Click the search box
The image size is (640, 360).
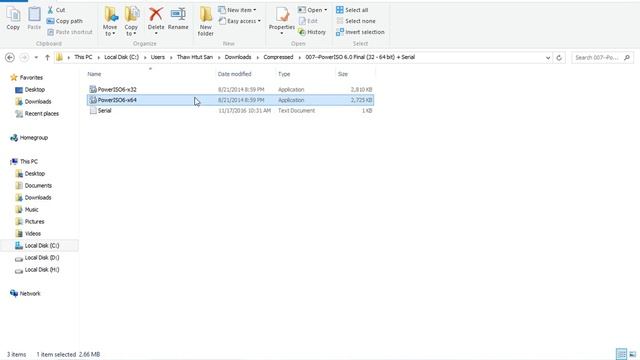602,58
